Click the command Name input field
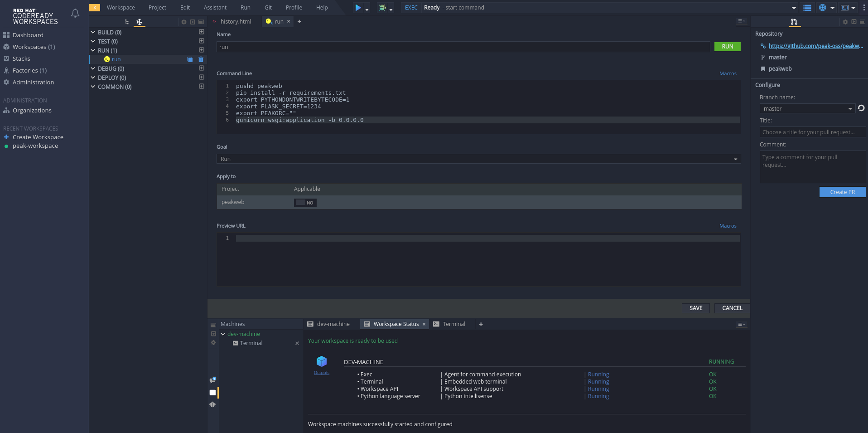 tap(463, 47)
